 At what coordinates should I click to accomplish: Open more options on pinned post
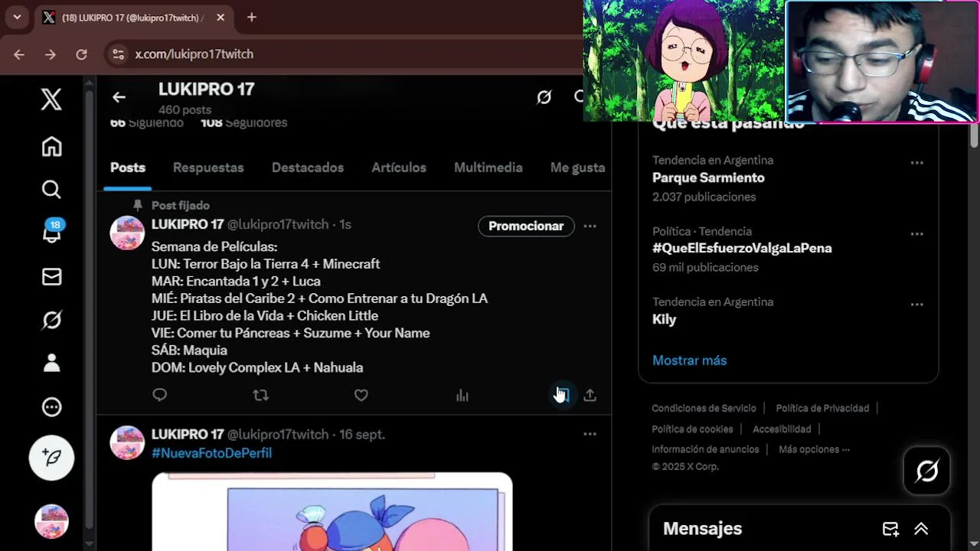(x=590, y=226)
